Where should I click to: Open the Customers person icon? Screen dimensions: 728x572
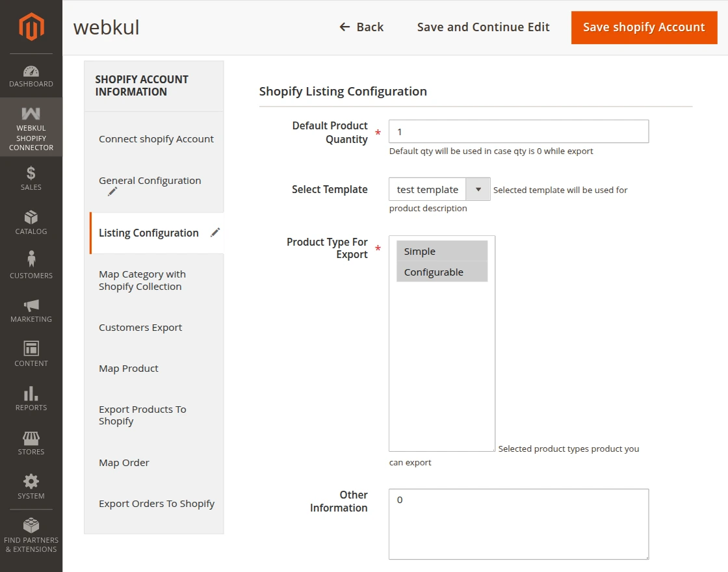click(x=31, y=260)
